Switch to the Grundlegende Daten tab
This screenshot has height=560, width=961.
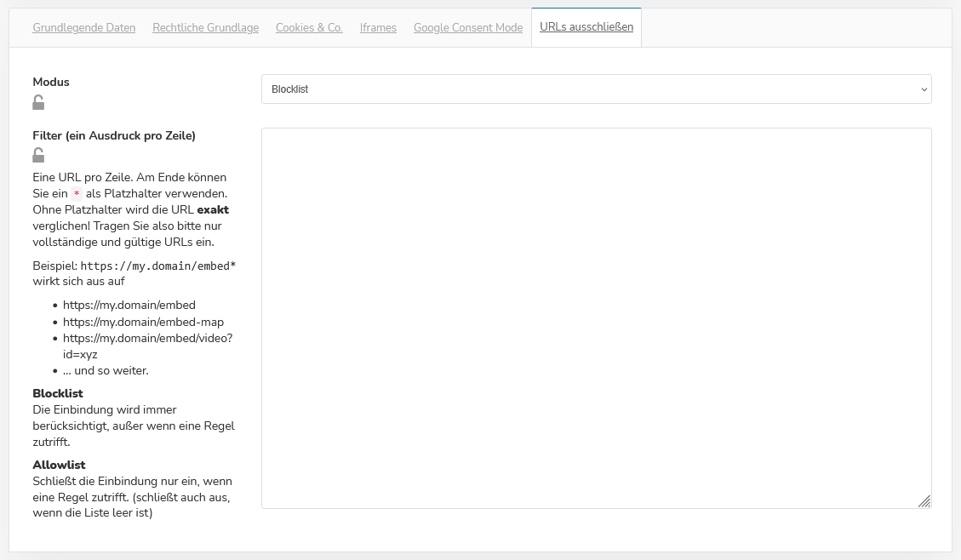(83, 27)
